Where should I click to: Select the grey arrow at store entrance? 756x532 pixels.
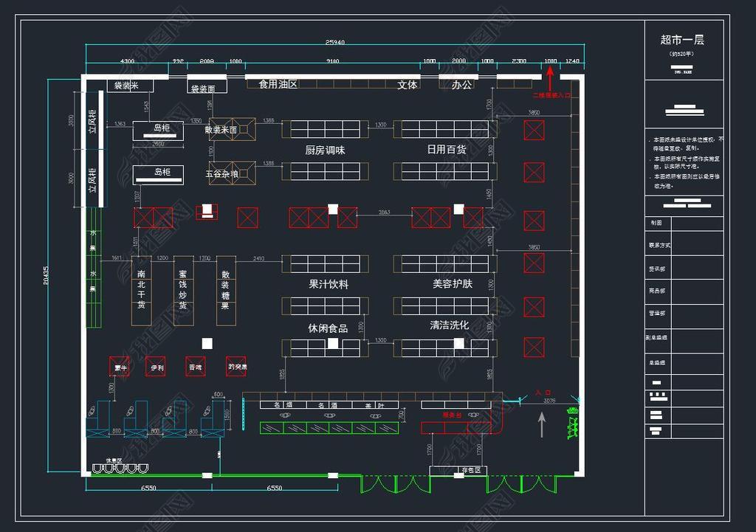click(542, 424)
